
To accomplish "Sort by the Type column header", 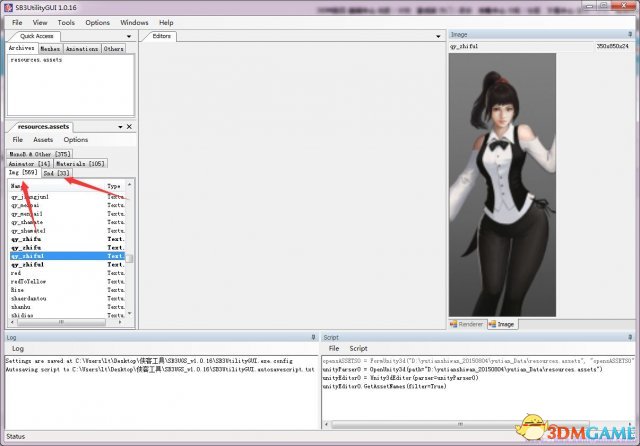I will (115, 186).
